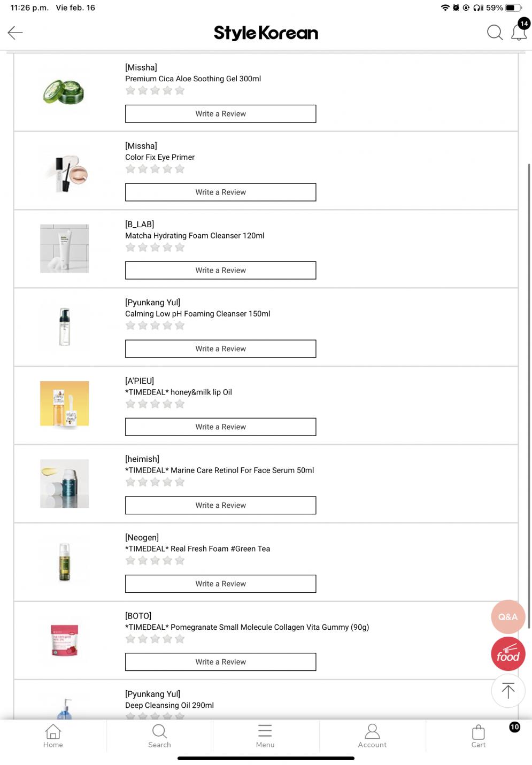Viewport: 532px width, 765px height.
Task: Write a review for Color Fix Eye Primer
Action: [220, 192]
